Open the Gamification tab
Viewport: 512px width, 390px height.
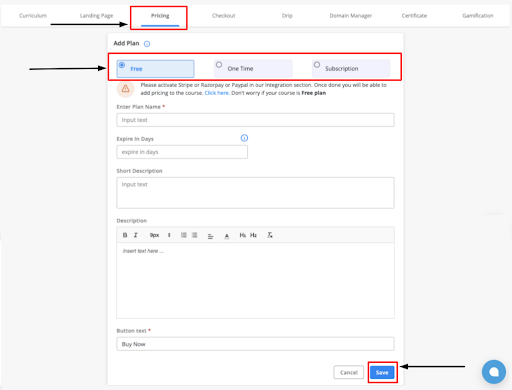478,16
